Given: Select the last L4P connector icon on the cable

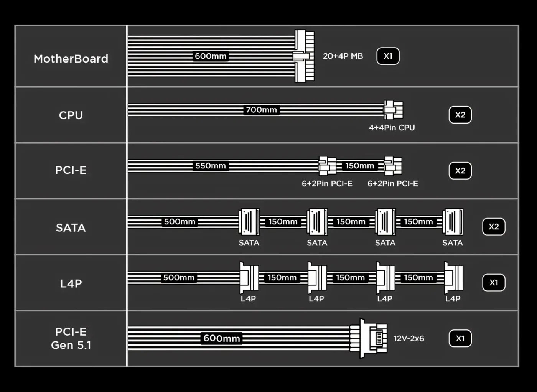Looking at the screenshot, I should coord(454,278).
